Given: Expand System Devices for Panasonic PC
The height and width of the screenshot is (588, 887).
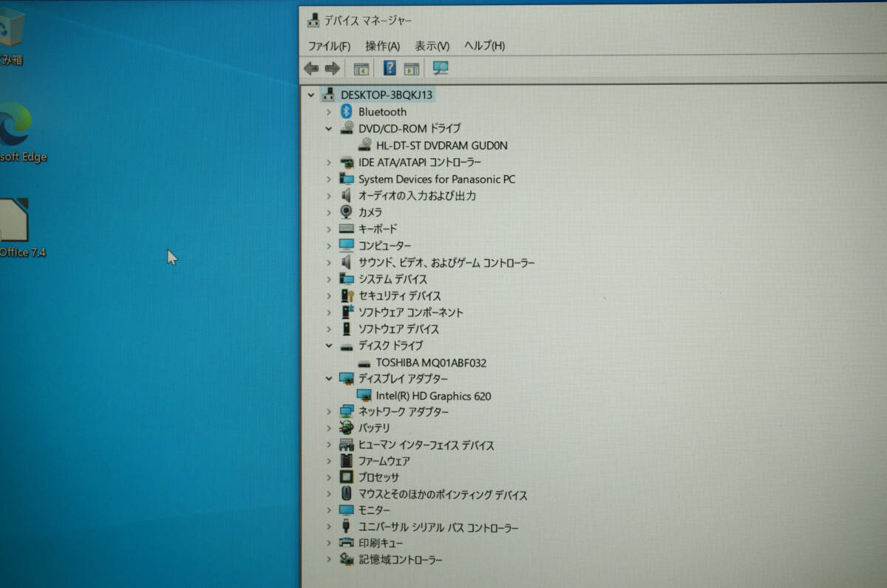Looking at the screenshot, I should click(x=329, y=179).
